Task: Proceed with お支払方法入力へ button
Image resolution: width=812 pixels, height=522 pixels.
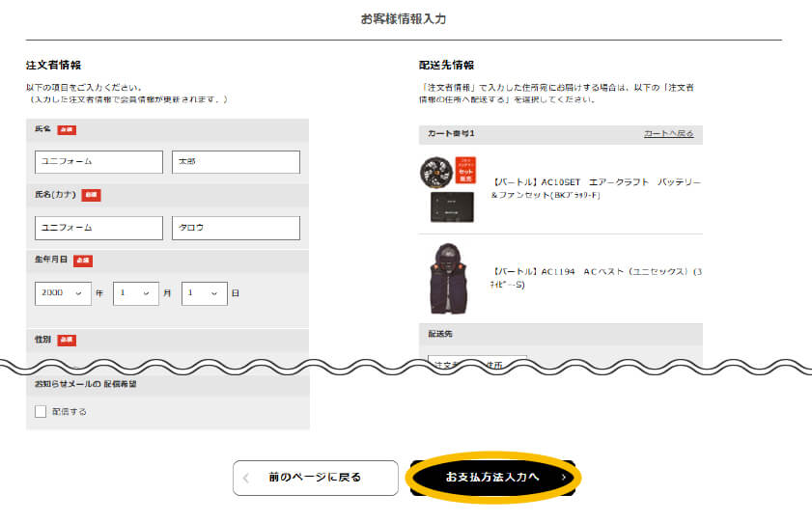Action: (x=492, y=478)
